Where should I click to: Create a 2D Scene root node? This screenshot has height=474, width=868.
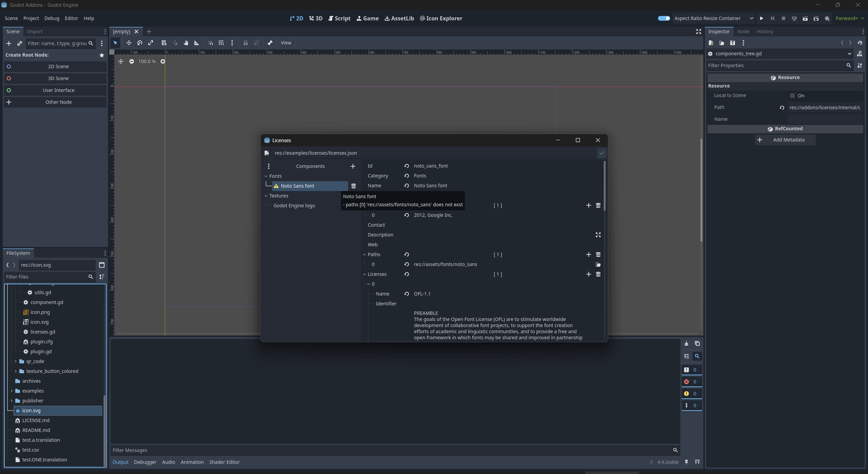click(x=55, y=67)
